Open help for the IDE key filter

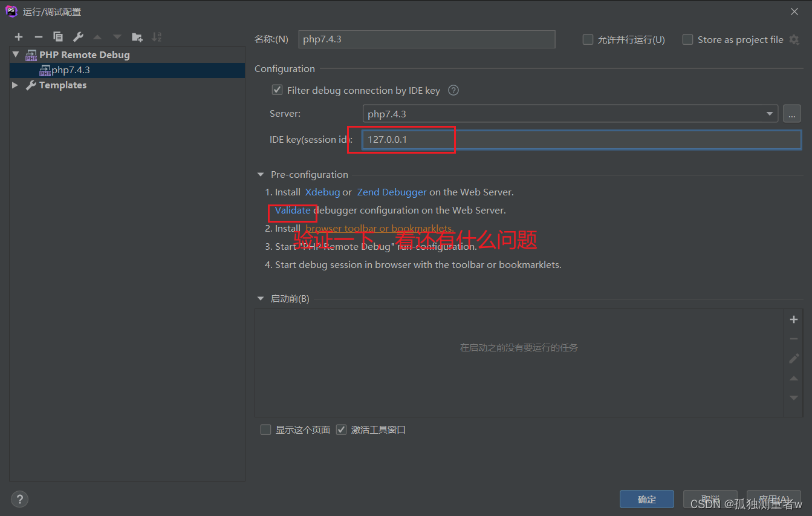tap(453, 90)
